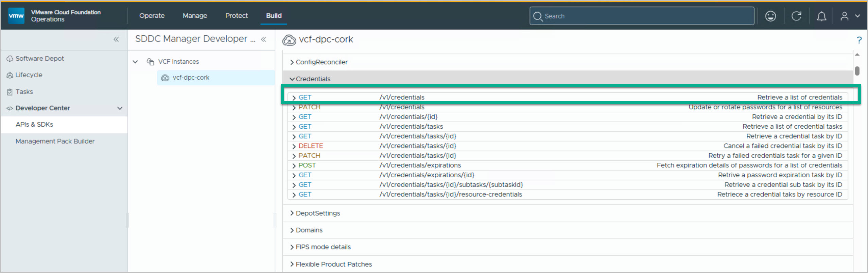The height and width of the screenshot is (273, 868).
Task: Click 'Retry a failed credentials task' text
Action: (775, 156)
